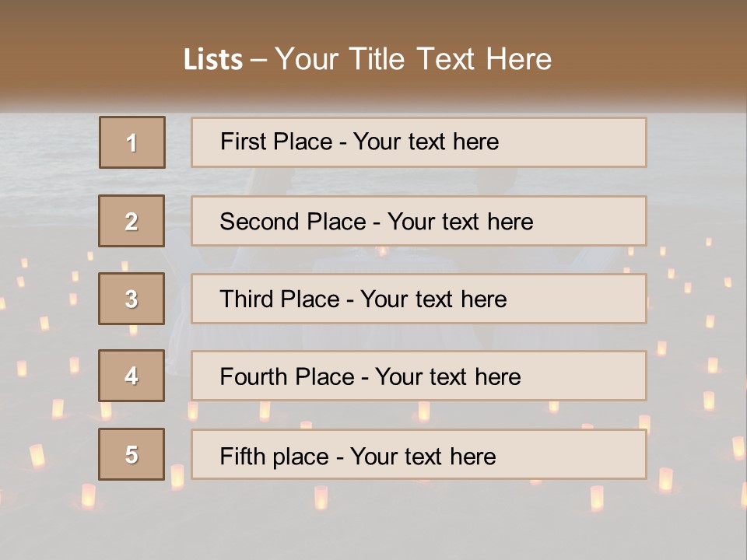Select the number 1 box

(132, 142)
